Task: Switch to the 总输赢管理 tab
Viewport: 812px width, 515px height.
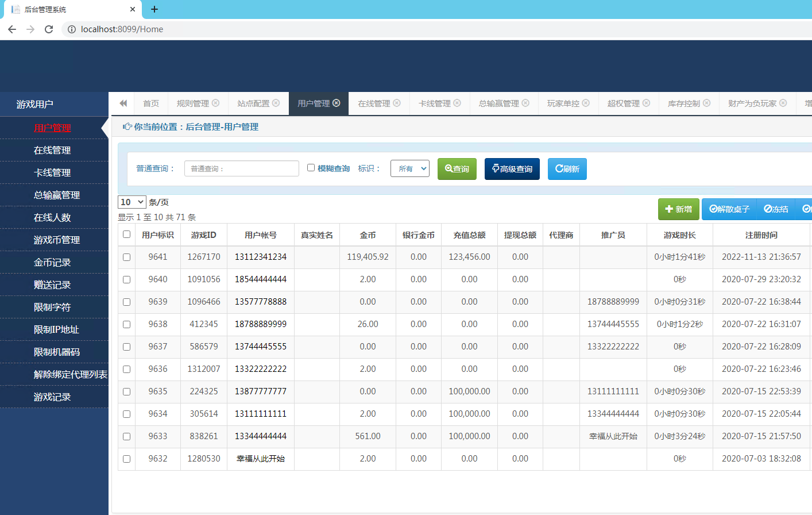Action: pyautogui.click(x=498, y=103)
